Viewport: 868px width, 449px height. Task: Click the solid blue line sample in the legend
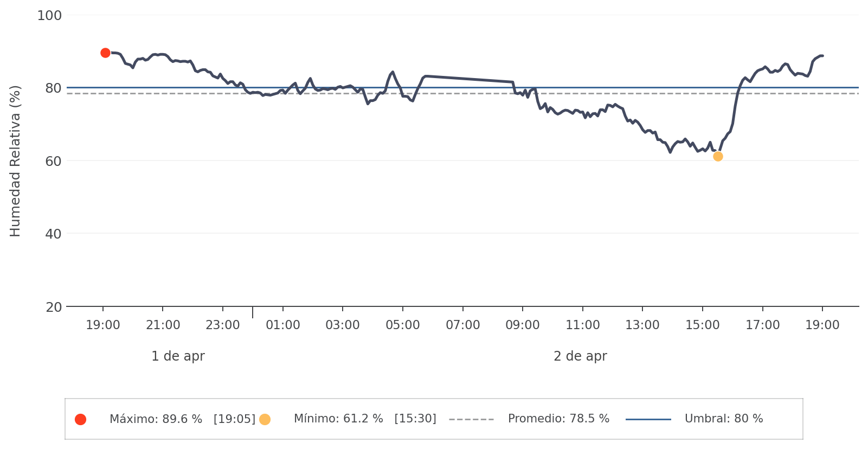pos(648,419)
